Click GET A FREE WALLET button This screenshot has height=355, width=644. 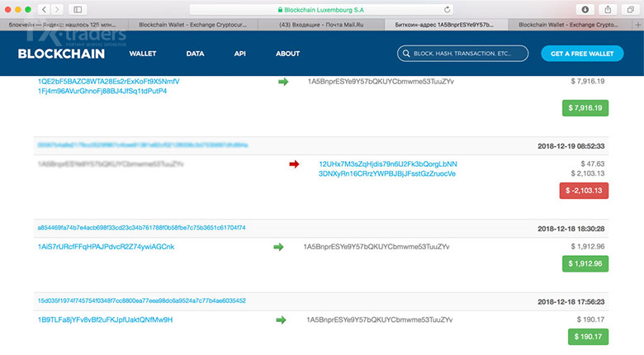582,54
